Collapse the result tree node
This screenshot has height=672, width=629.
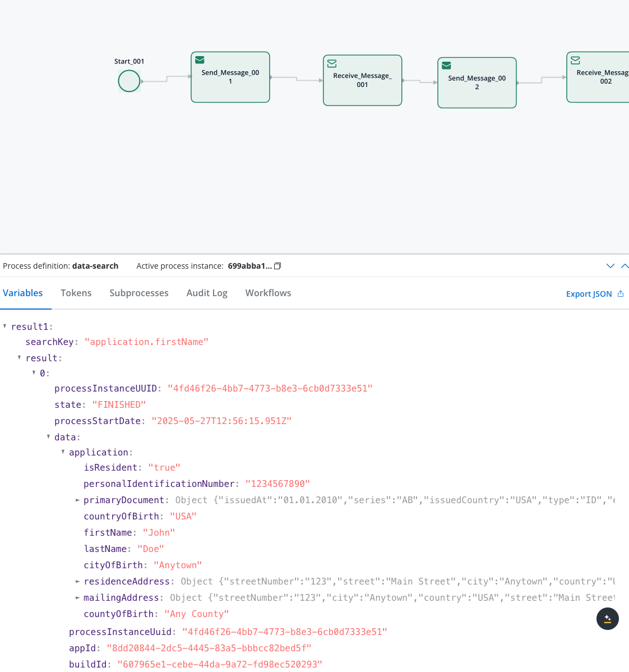coord(19,357)
